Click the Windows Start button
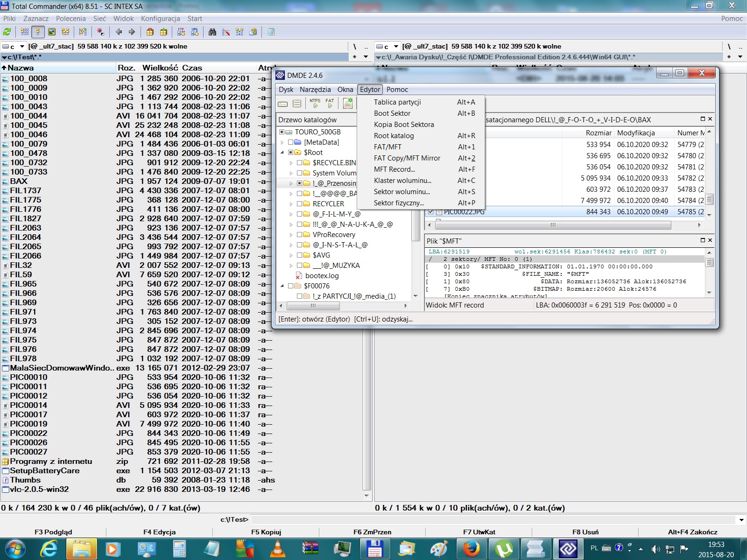The image size is (747, 560). point(15,548)
